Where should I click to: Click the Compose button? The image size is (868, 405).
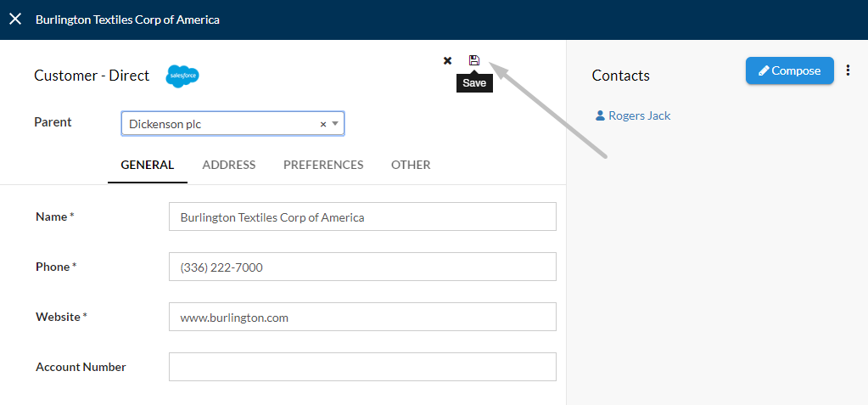tap(789, 70)
